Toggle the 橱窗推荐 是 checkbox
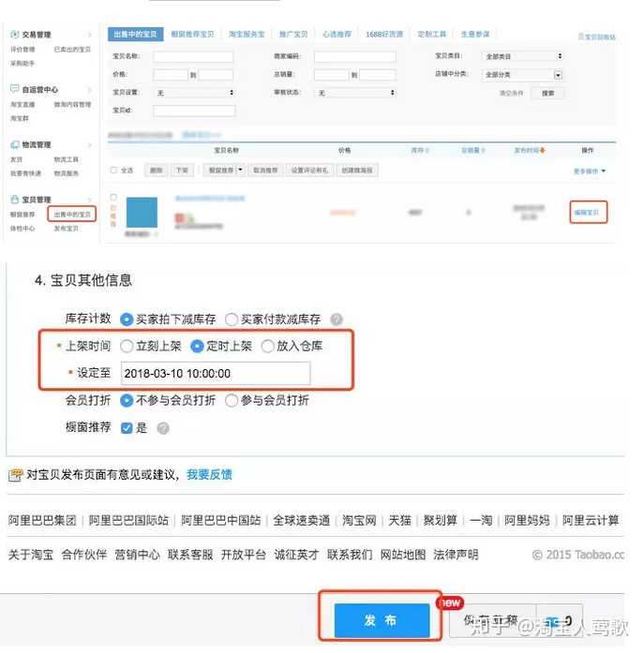The width and height of the screenshot is (644, 653). pyautogui.click(x=127, y=428)
